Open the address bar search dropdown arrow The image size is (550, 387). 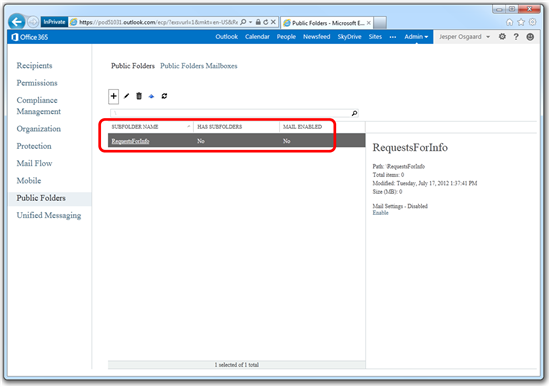250,22
